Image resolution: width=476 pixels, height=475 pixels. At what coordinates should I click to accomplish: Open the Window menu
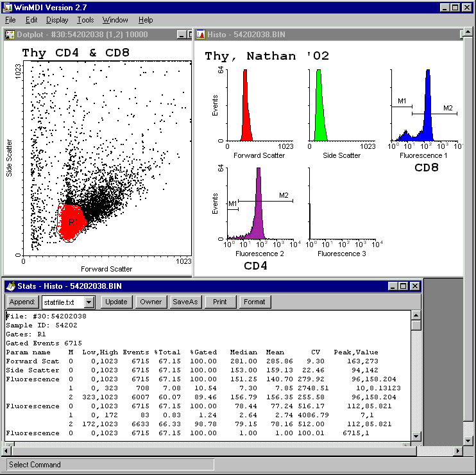click(x=115, y=20)
